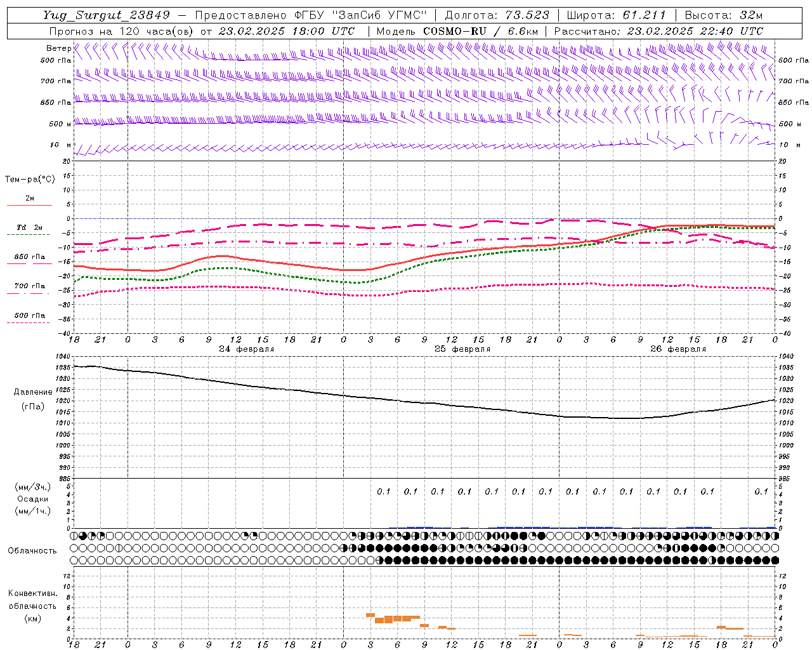The height and width of the screenshot is (650, 812).
Task: Click the Td 2м dashed legend sample
Action: tap(28, 235)
